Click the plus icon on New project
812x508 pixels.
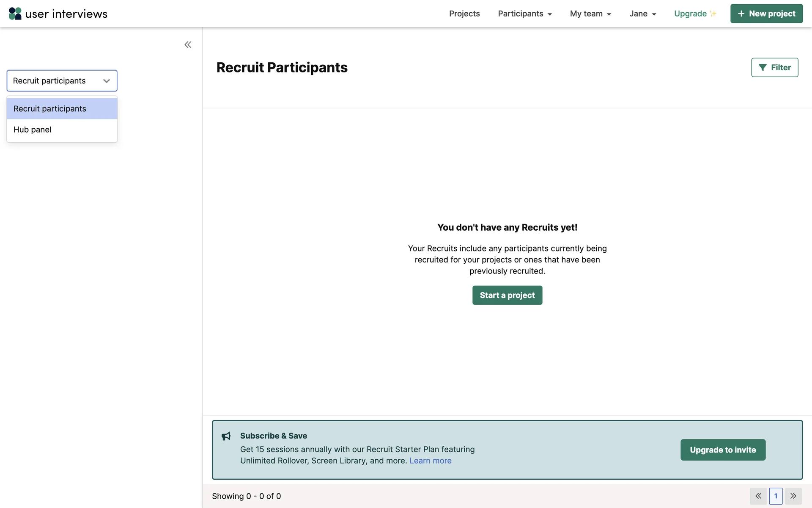pos(741,14)
